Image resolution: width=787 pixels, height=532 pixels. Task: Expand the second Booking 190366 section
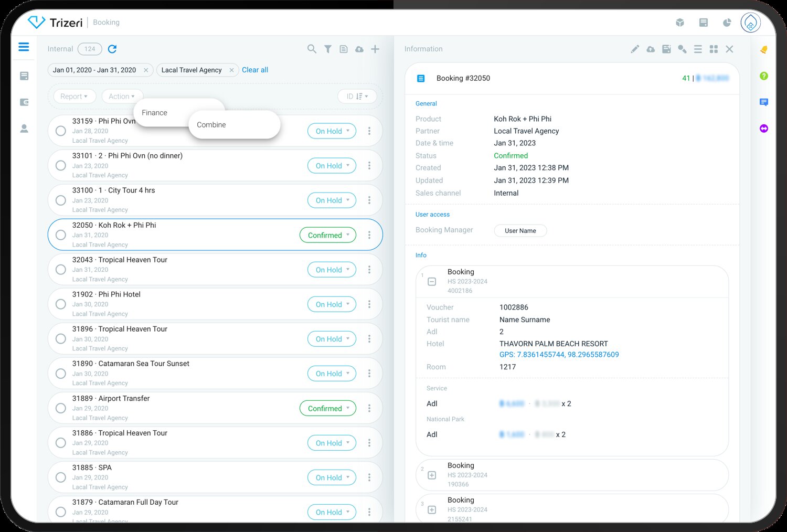tap(432, 475)
